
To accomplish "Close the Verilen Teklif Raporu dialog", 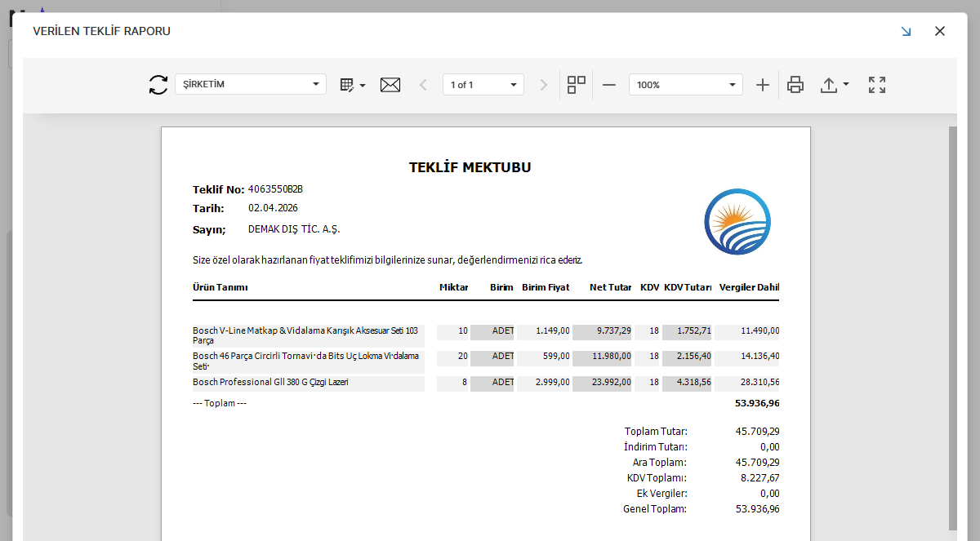I will pos(940,31).
